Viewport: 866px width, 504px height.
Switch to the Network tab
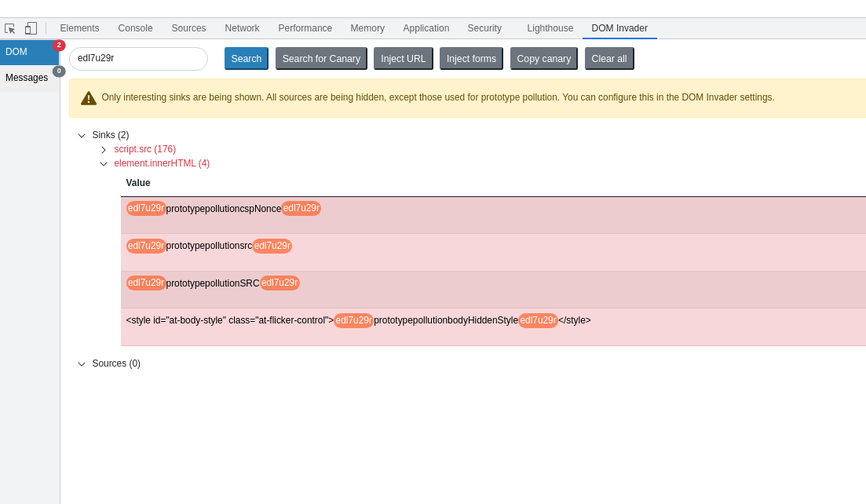[242, 28]
